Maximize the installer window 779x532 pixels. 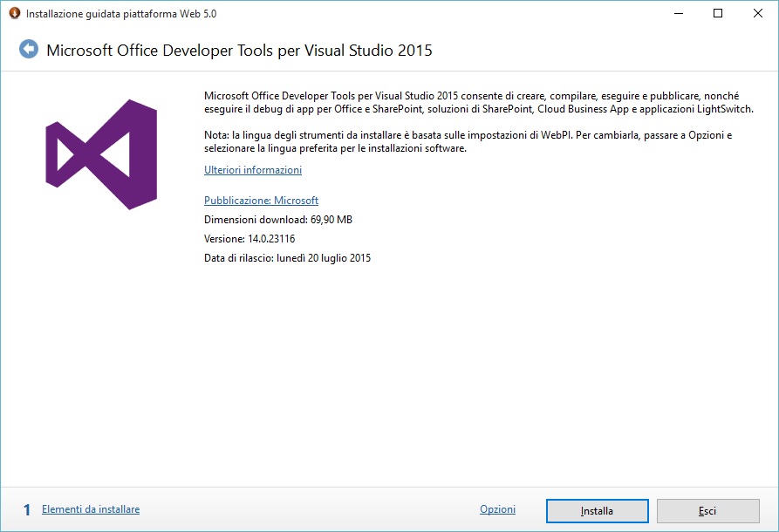tap(718, 13)
